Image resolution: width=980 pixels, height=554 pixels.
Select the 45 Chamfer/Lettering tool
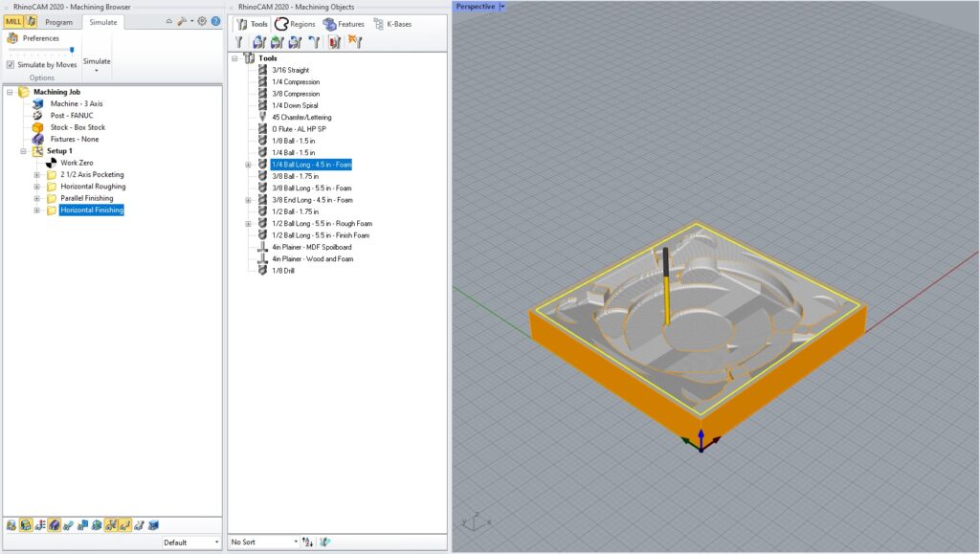301,118
